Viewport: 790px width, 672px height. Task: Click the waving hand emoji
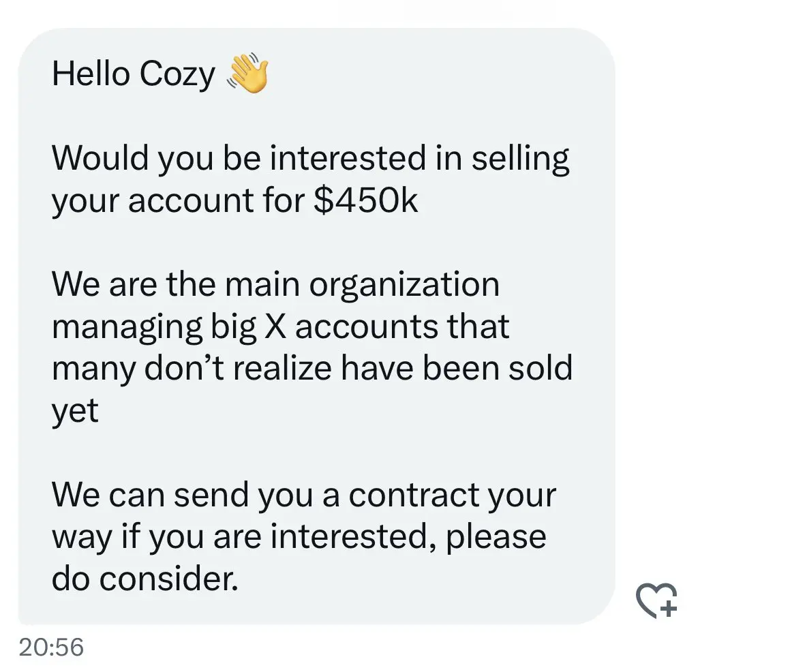(247, 74)
